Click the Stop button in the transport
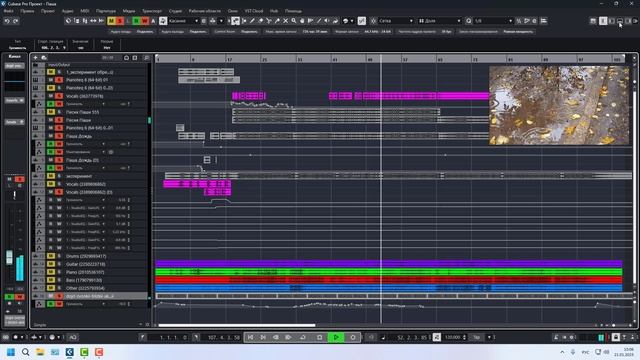Screen dimensions: 640x360 click(x=320, y=338)
